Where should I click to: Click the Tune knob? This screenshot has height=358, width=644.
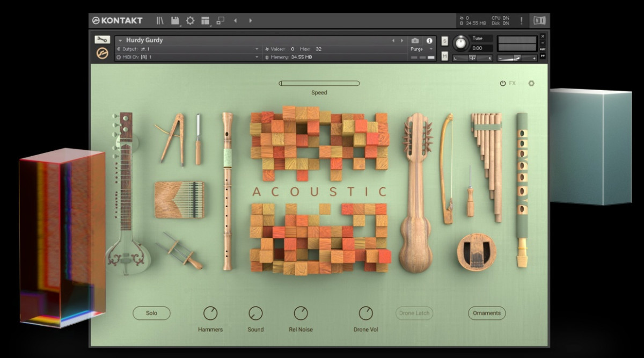460,43
